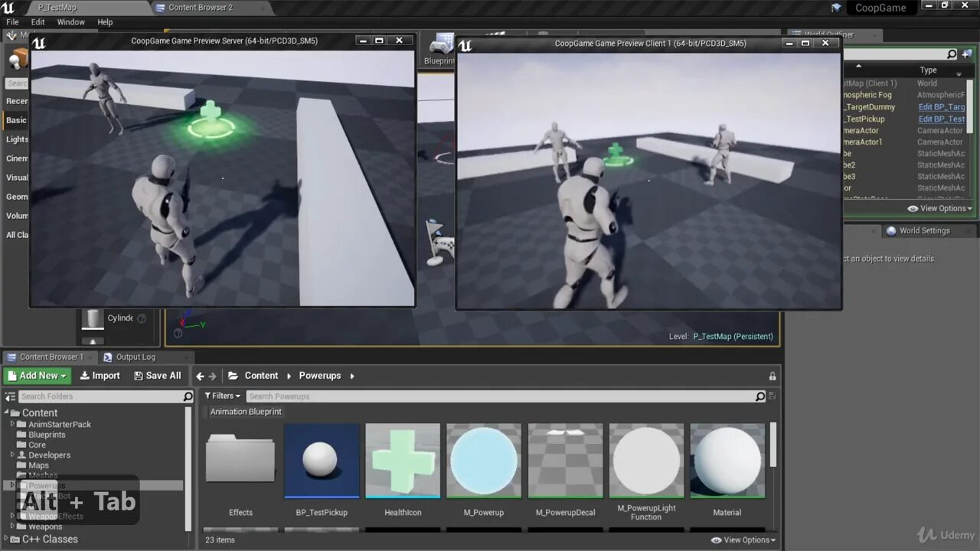Open View Options in World Outliner
The image size is (980, 551).
pos(940,208)
